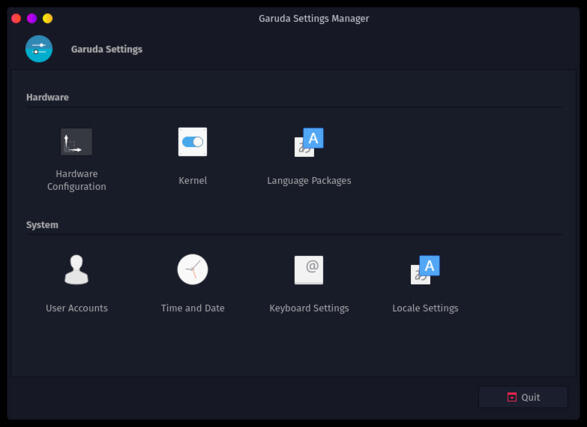Click the Keyboard Settings label
587x427 pixels.
309,308
